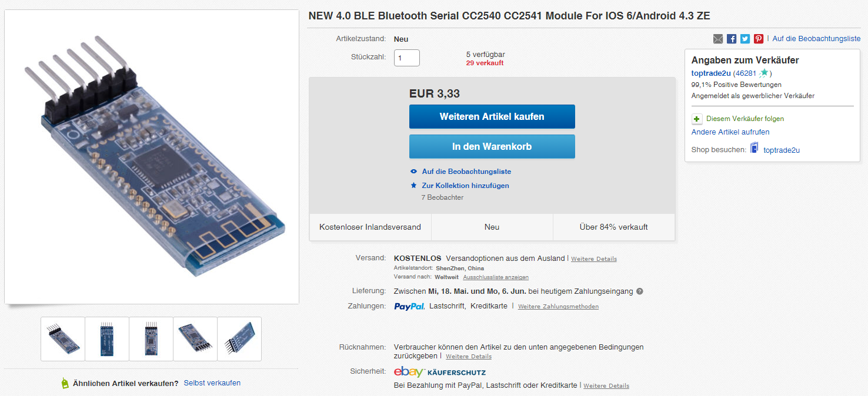
Task: Switch to the Kostenloser Inlandsversand tab
Action: pyautogui.click(x=370, y=226)
